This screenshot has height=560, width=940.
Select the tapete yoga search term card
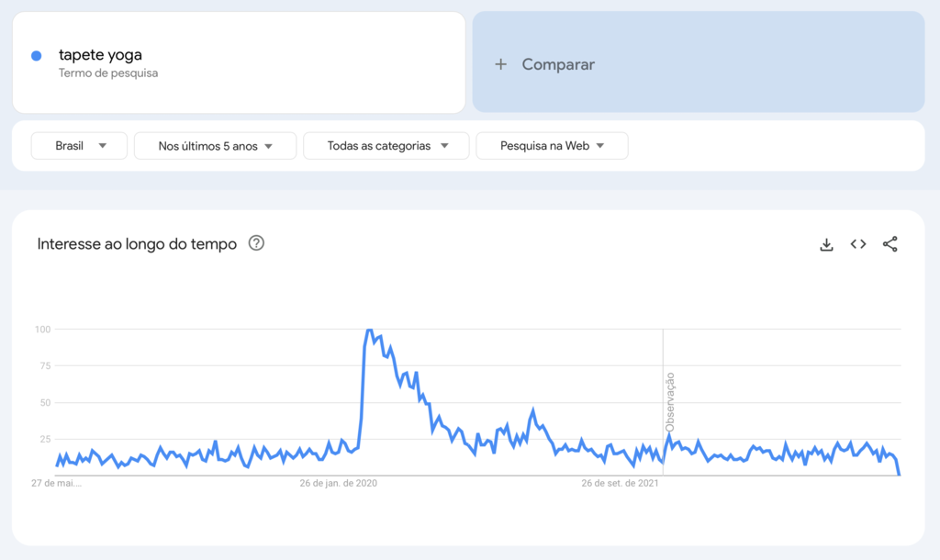239,62
